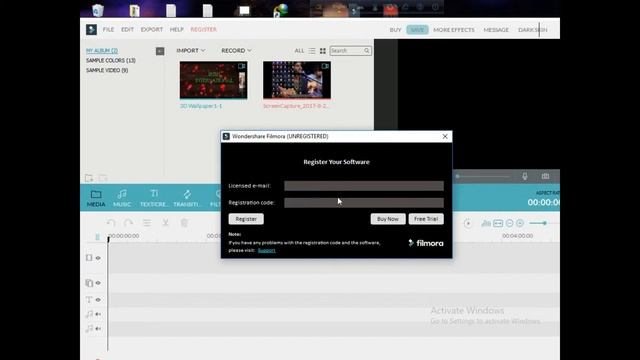640x360 pixels.
Task: Click the Licensed e-mail input field
Action: coord(364,186)
